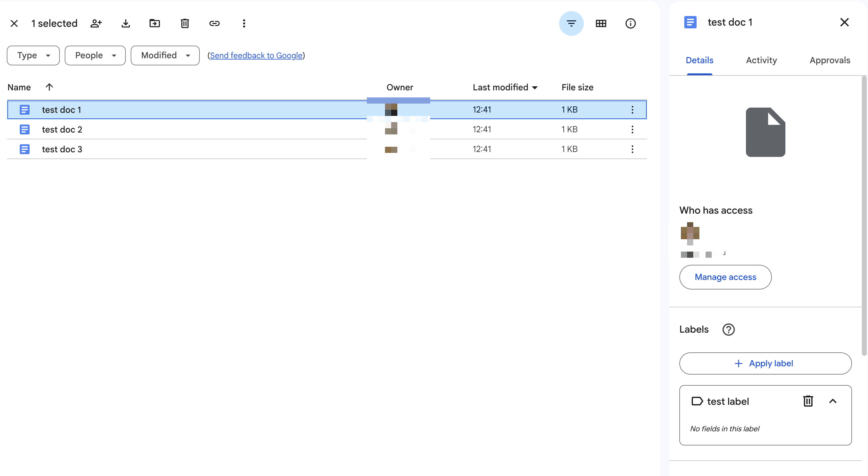868x476 pixels.
Task: Switch to the Activity tab
Action: 761,60
